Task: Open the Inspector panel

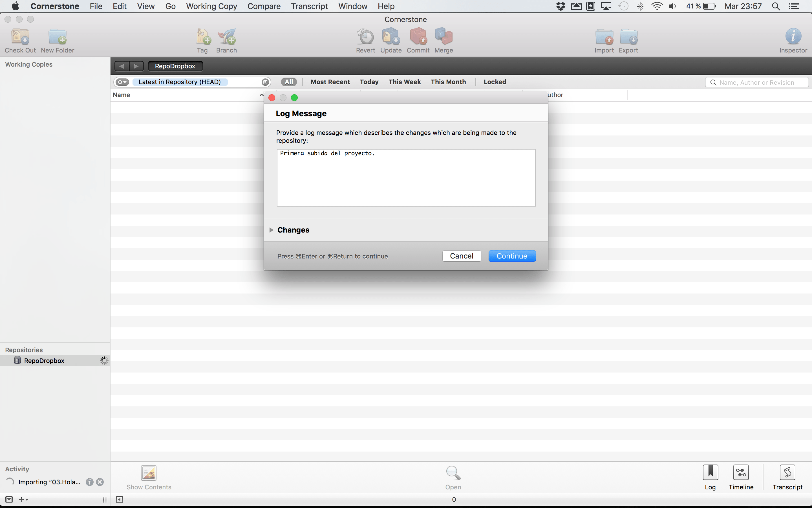Action: pos(793,37)
